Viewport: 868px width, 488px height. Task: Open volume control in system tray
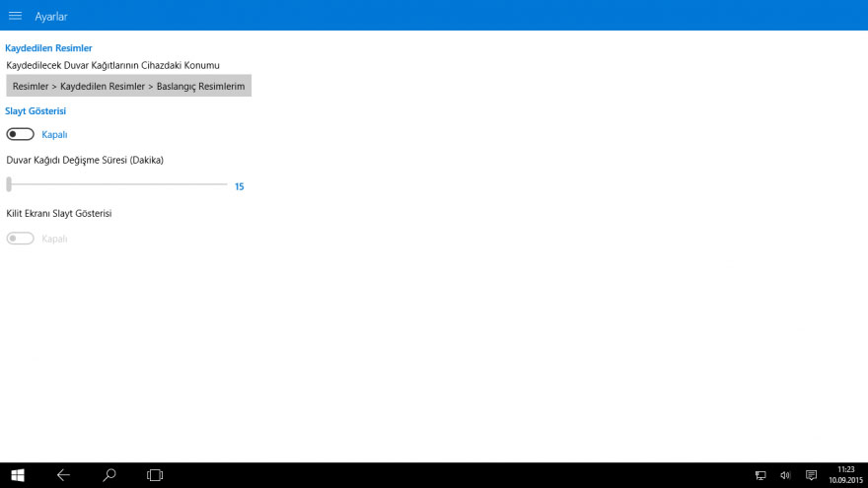[785, 475]
